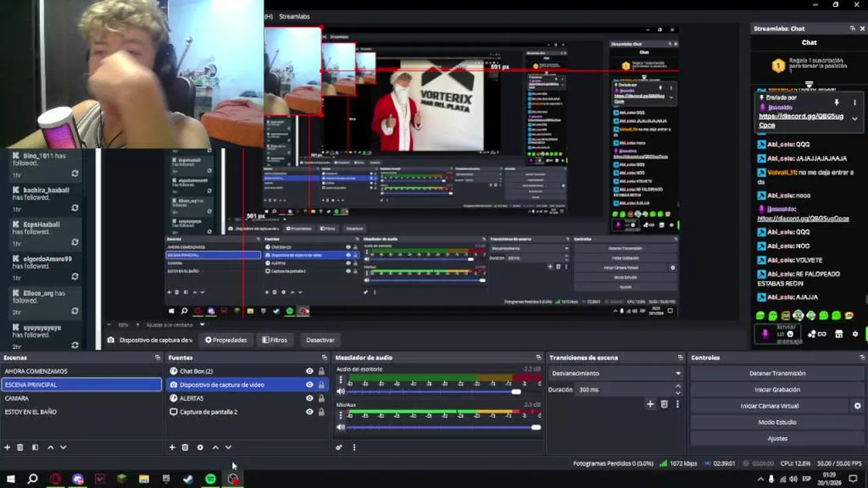Add a new scene with the plus icon
Viewport: 868px width, 488px height.
7,447
